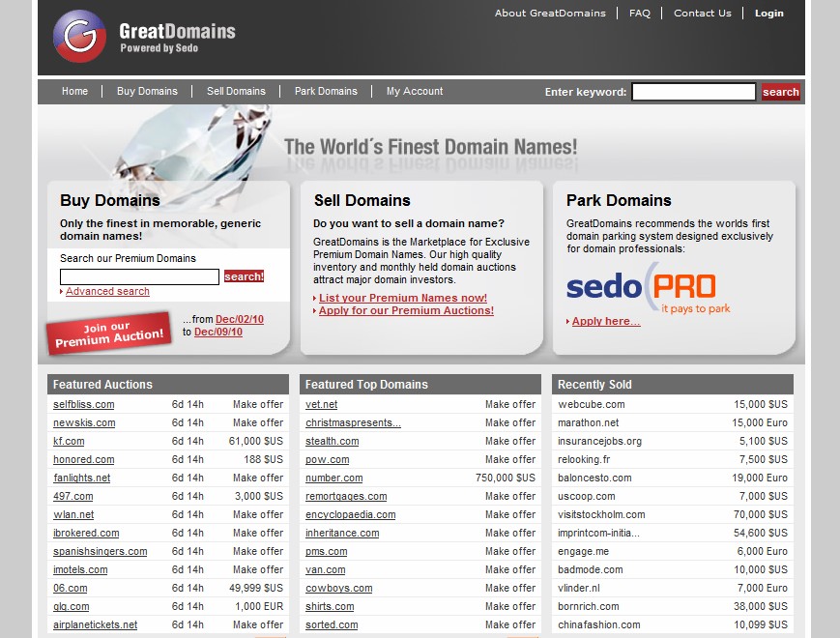
Task: Select webcube.com in Recently Sold
Action: pos(592,404)
